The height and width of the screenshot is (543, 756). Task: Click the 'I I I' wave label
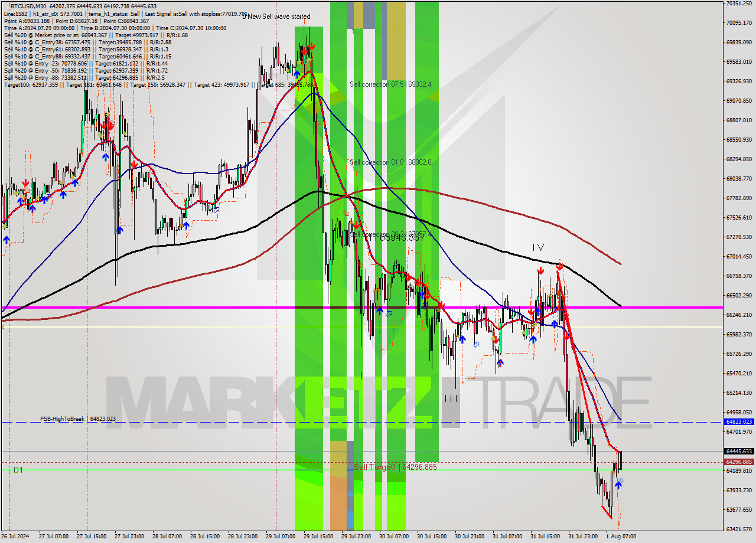tap(451, 398)
